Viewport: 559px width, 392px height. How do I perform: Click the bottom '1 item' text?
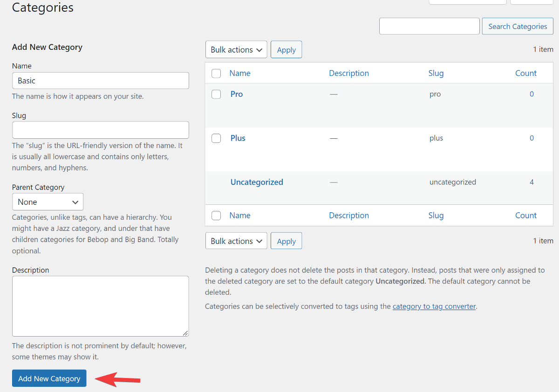[543, 241]
